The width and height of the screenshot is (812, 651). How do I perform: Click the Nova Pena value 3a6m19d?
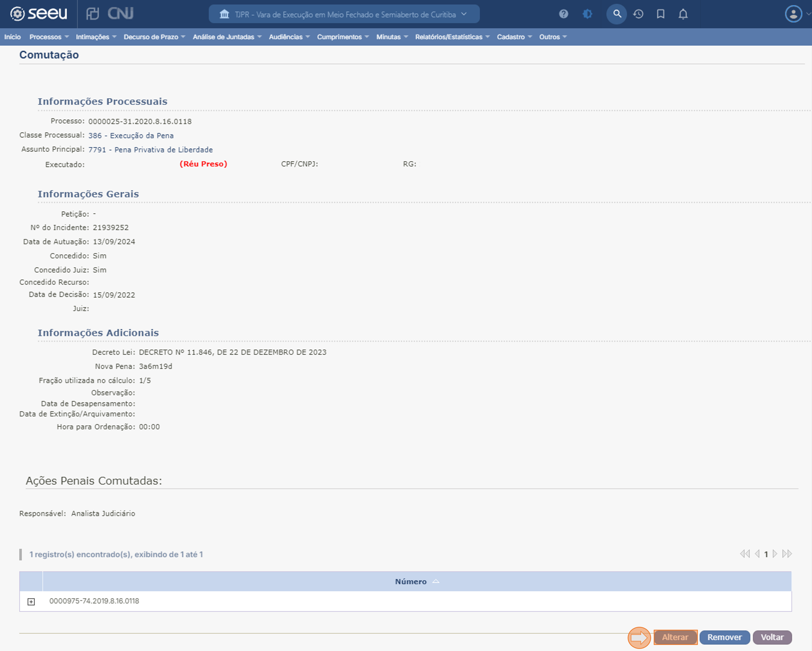(x=156, y=366)
